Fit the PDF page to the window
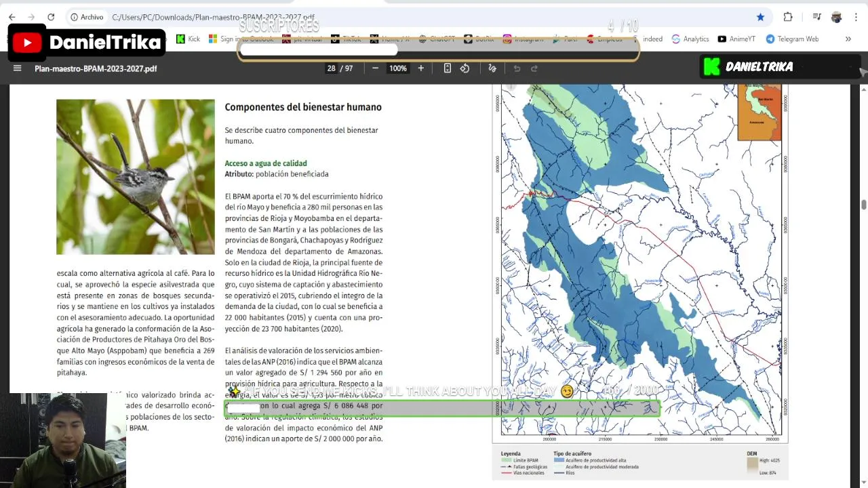The height and width of the screenshot is (488, 868). pyautogui.click(x=448, y=68)
